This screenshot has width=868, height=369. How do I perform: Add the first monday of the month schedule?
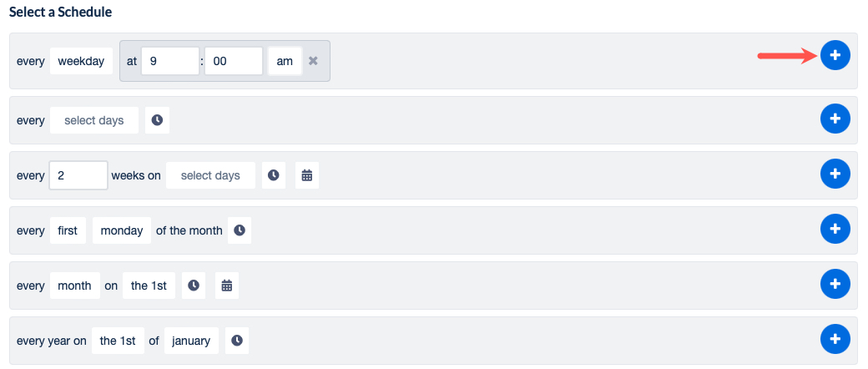(835, 229)
